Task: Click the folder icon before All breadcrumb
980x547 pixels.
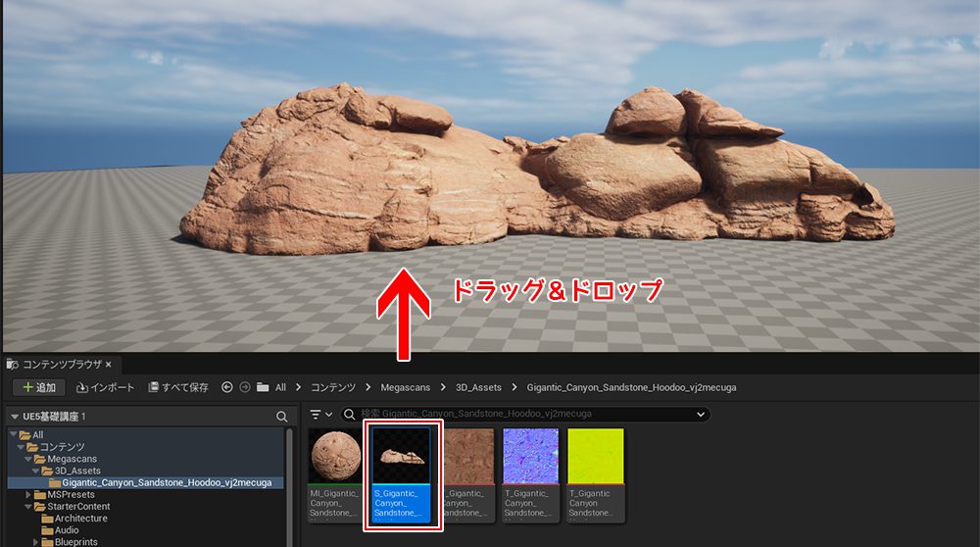Action: [x=263, y=387]
